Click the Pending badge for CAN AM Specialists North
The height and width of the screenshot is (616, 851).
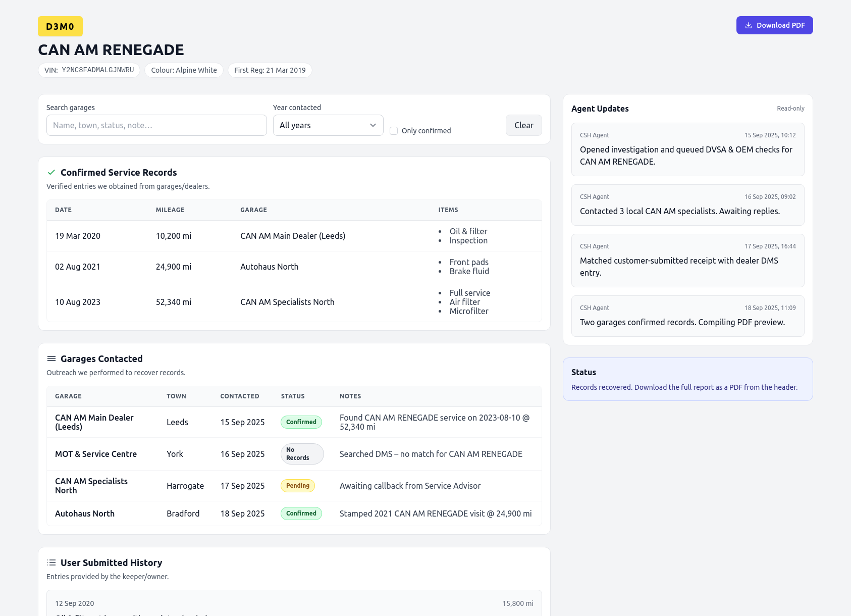click(x=297, y=485)
